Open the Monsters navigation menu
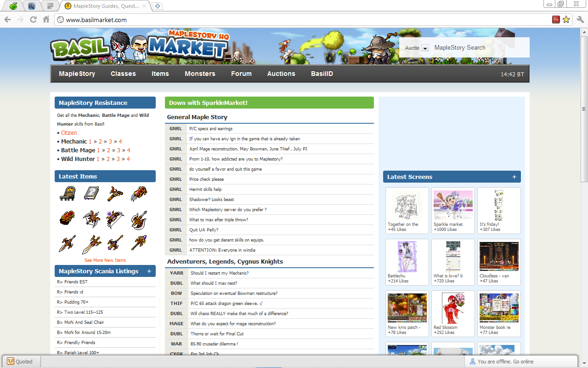The width and height of the screenshot is (588, 368). click(x=200, y=74)
